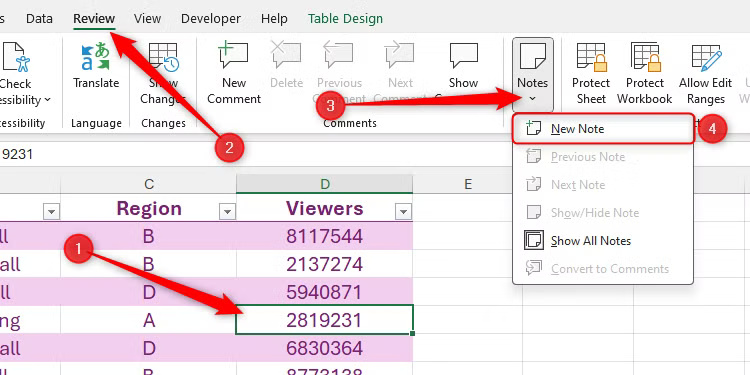Click the Protect Workbook icon
This screenshot has width=750, height=375.
click(x=645, y=57)
